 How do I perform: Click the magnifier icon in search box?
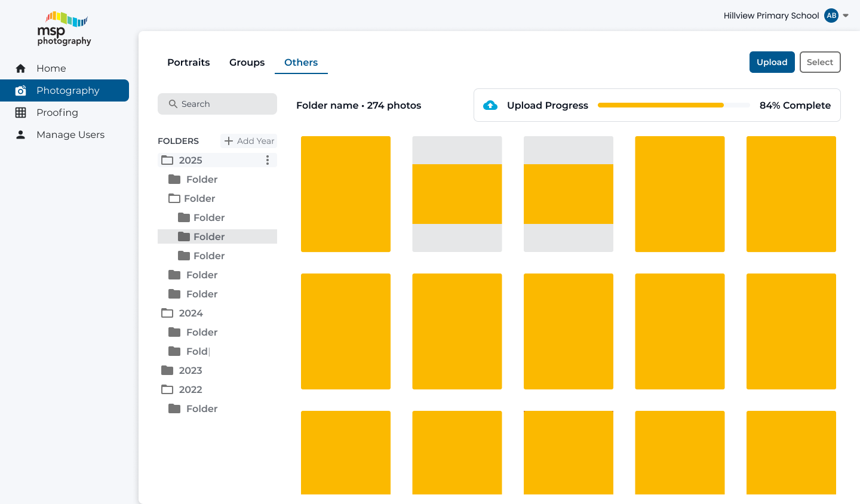tap(173, 104)
